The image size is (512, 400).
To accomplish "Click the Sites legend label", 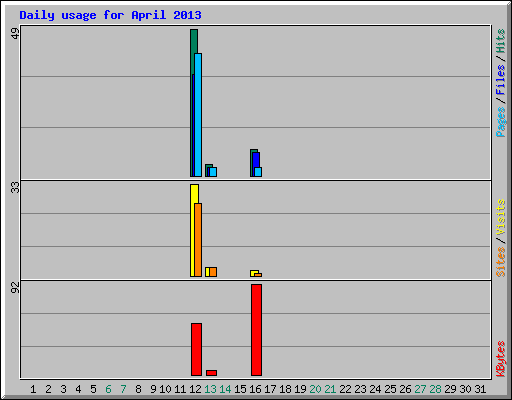I will click(501, 262).
